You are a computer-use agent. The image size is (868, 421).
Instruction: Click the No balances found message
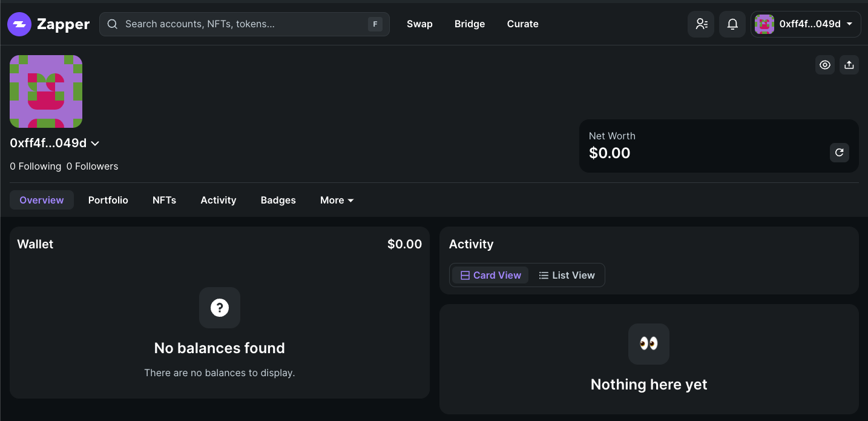tap(220, 348)
